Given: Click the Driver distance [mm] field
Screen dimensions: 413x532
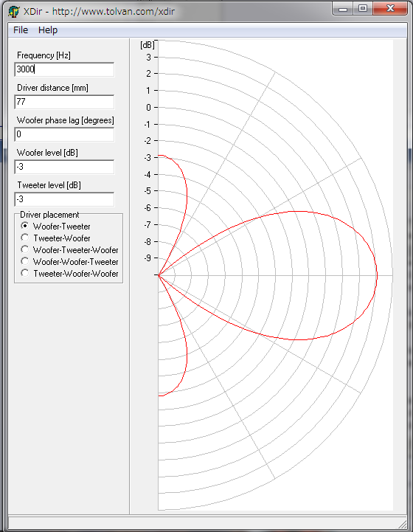Looking at the screenshot, I should [64, 102].
